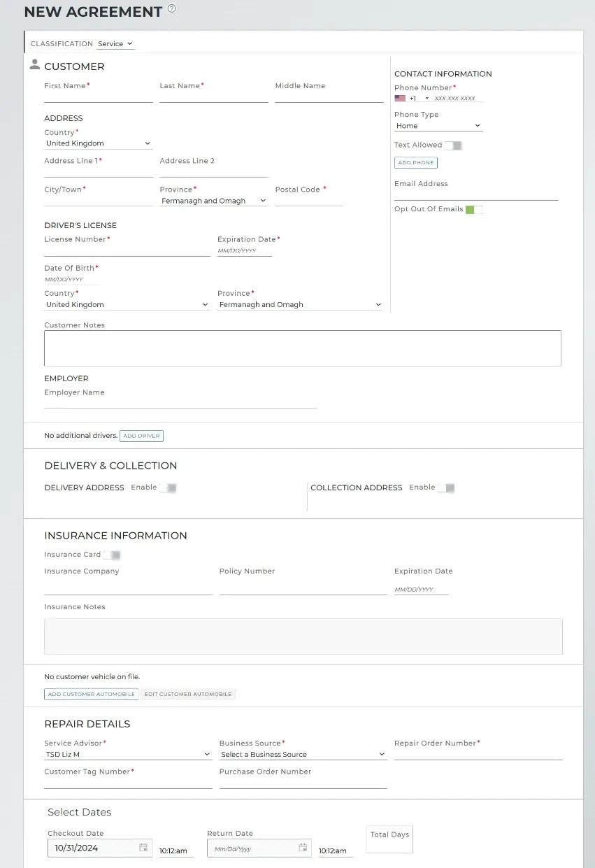Click the Email Address field
The width and height of the screenshot is (595, 868).
point(476,194)
